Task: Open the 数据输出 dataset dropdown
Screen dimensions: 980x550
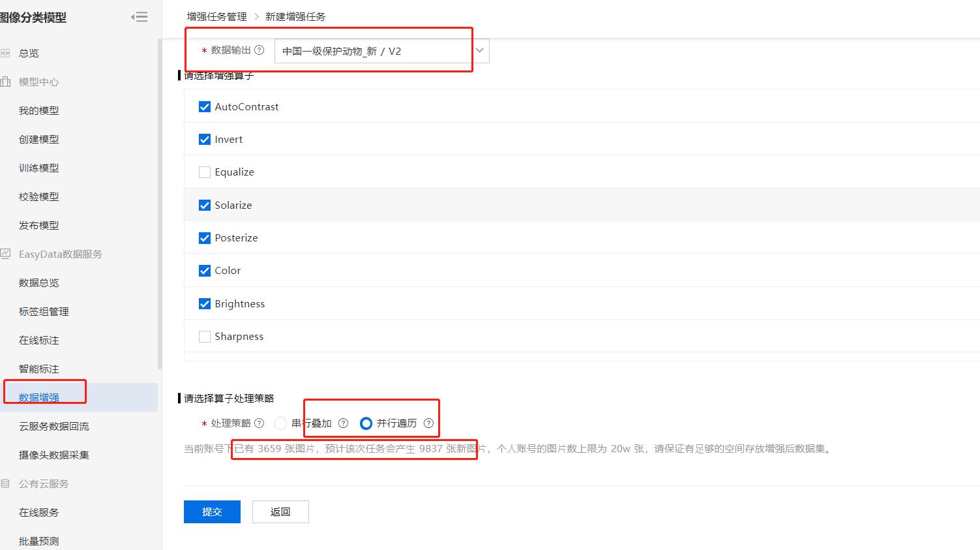Action: coord(480,50)
